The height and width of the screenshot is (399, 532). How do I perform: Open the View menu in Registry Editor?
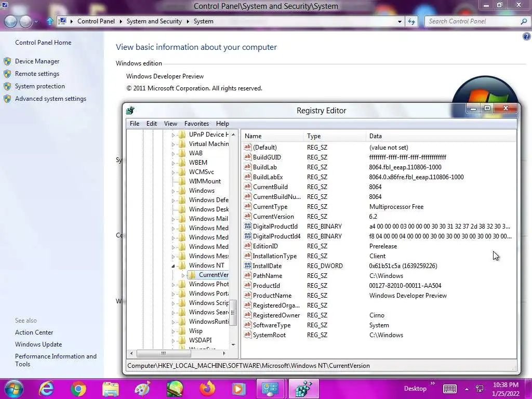pyautogui.click(x=170, y=124)
